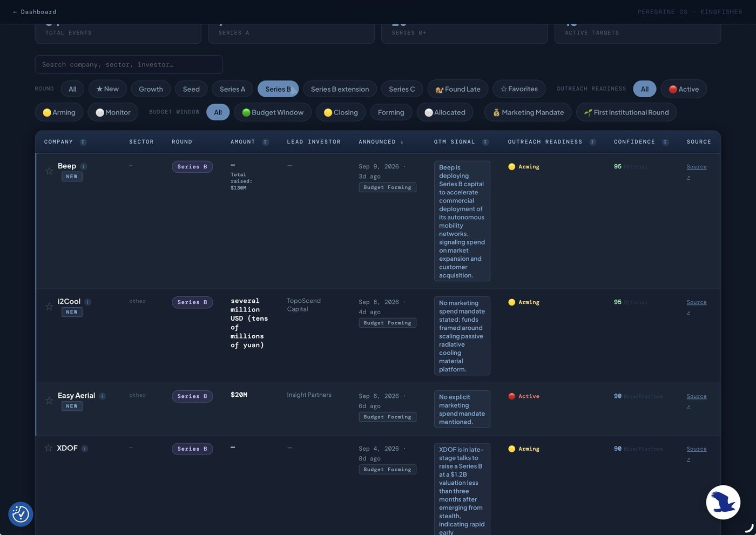
Task: Toggle favorite star for Easy Aerial
Action: [49, 401]
